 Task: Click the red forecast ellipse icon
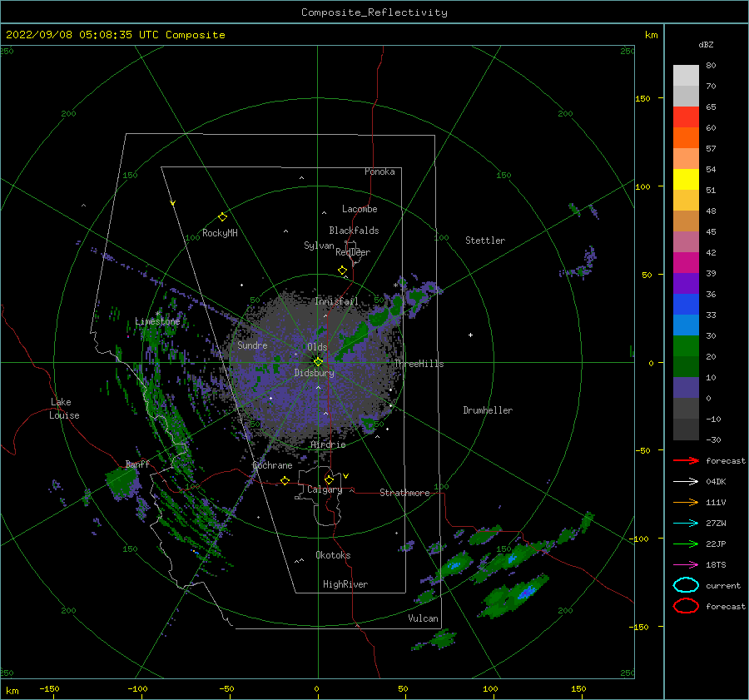[x=686, y=606]
